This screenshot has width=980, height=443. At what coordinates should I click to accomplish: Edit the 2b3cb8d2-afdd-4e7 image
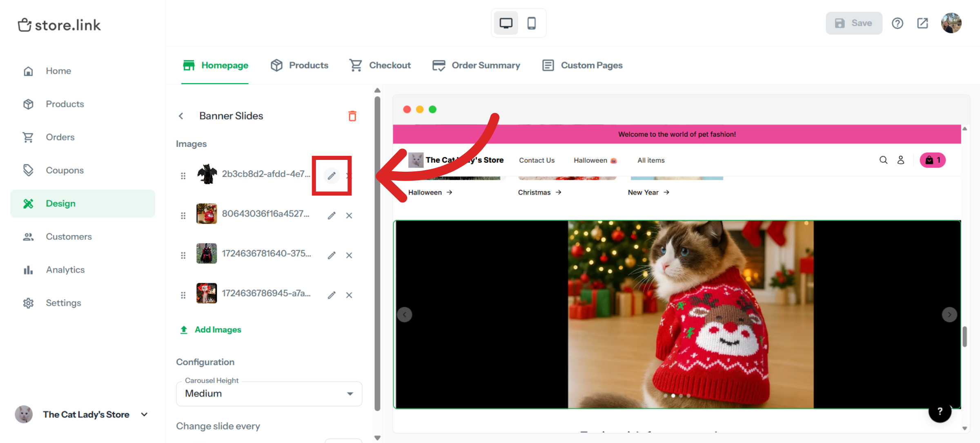click(x=332, y=176)
